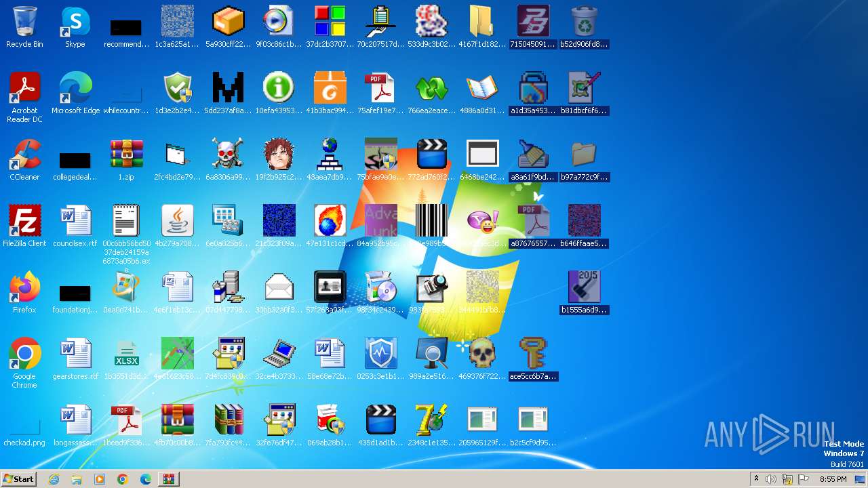Open the network tray icon
The width and height of the screenshot is (868, 488).
(x=787, y=479)
